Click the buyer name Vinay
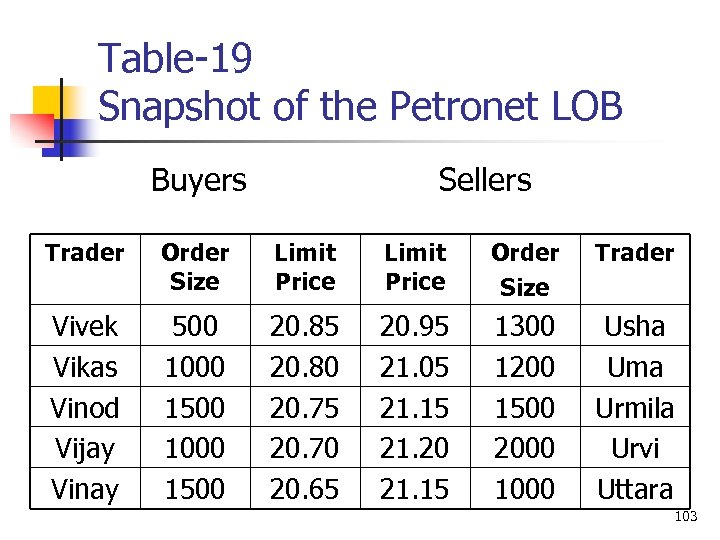Screen dimensions: 720x540 point(85,489)
